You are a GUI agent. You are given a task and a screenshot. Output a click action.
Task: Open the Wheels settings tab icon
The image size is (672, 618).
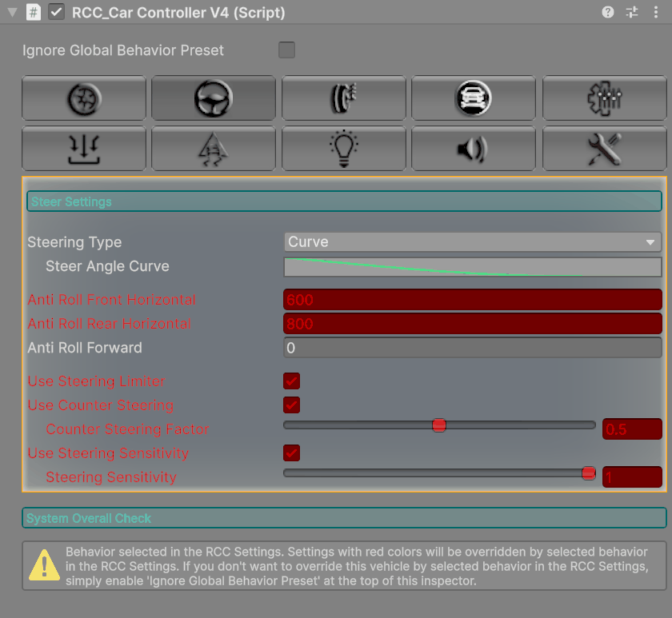[84, 98]
